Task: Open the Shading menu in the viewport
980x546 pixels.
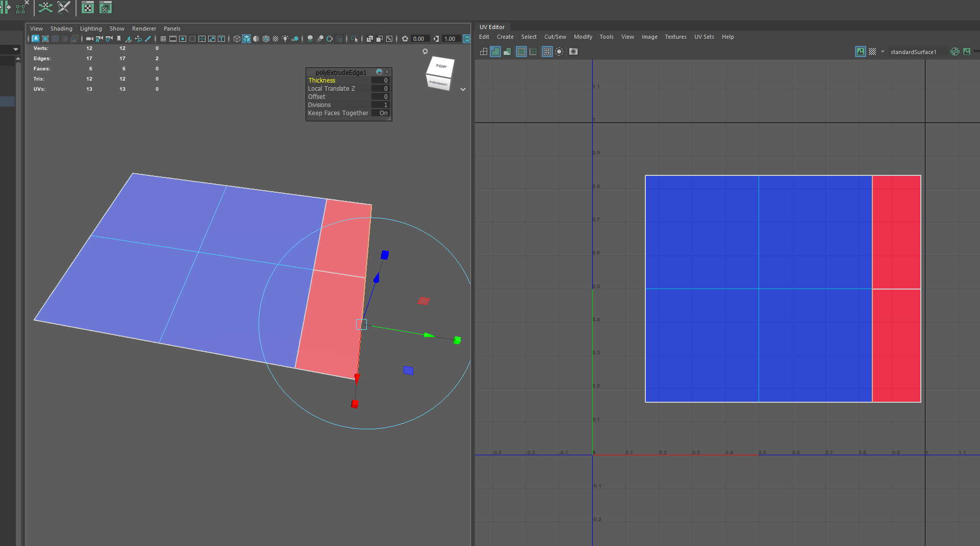Action: pos(61,29)
